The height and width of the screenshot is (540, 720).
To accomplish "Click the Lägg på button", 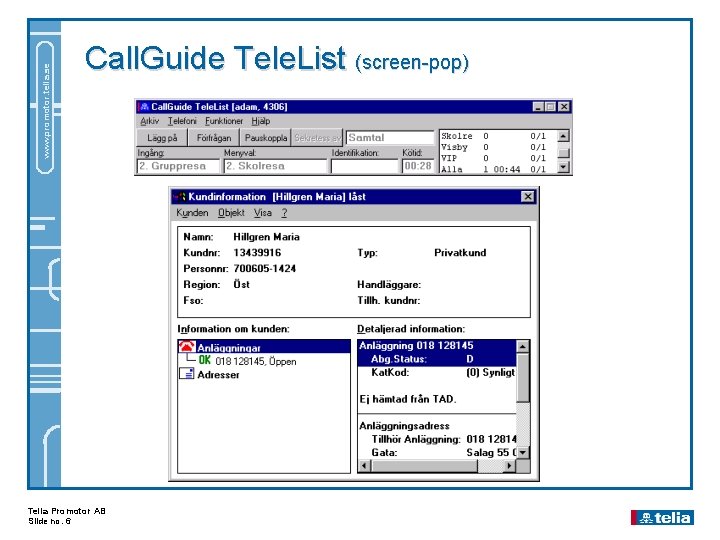I will 162,138.
